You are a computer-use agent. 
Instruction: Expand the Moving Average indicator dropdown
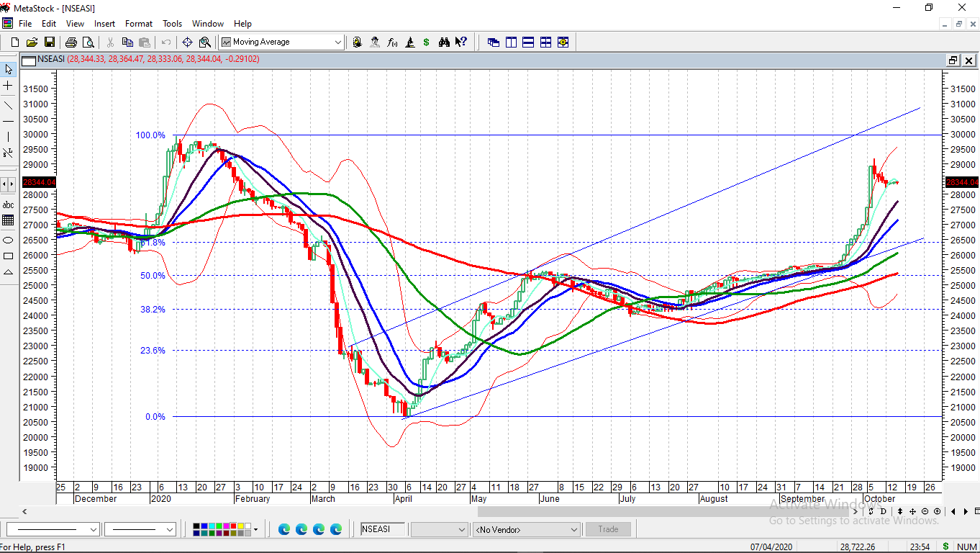[x=338, y=42]
